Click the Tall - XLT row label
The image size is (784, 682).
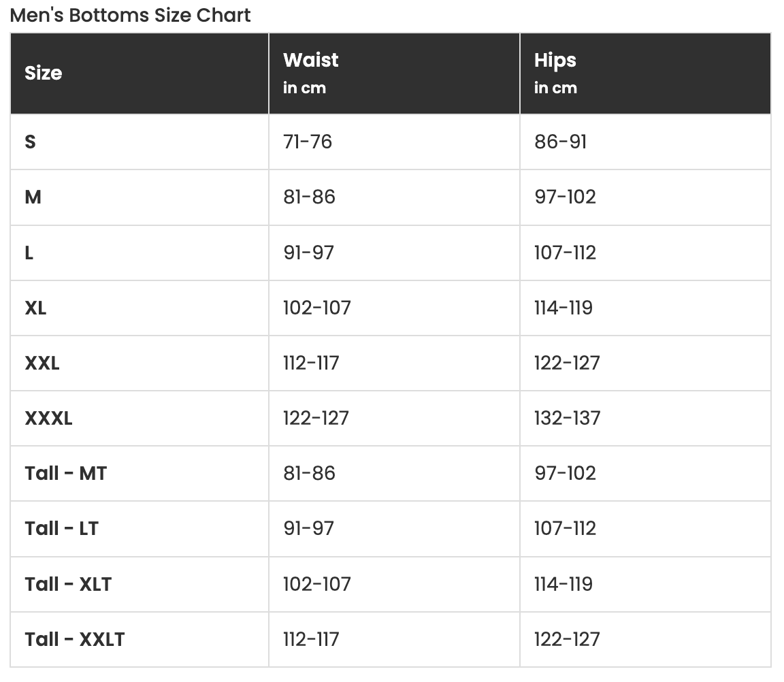point(68,584)
